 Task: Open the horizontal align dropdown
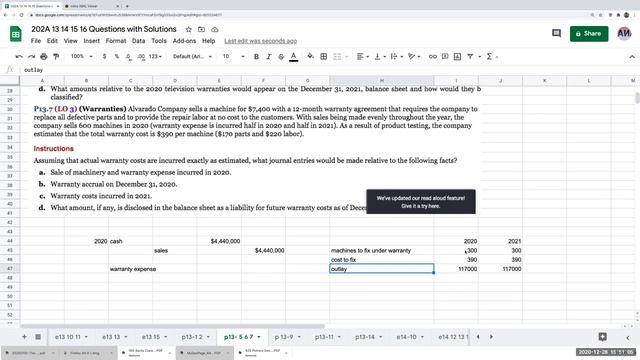362,56
